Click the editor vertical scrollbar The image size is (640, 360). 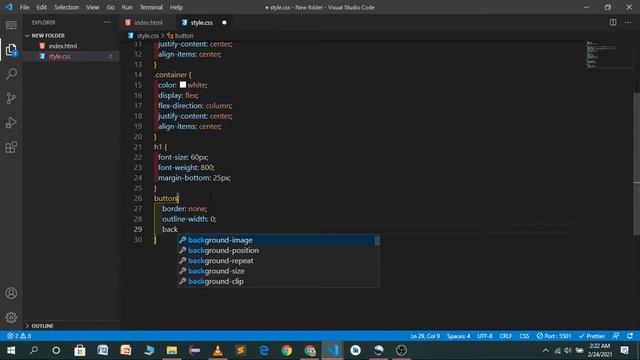(636, 163)
